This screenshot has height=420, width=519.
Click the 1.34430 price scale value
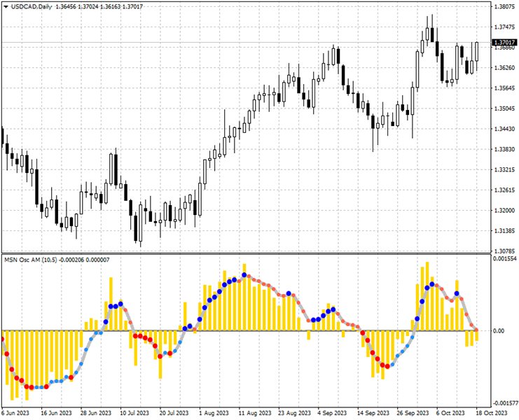click(504, 129)
